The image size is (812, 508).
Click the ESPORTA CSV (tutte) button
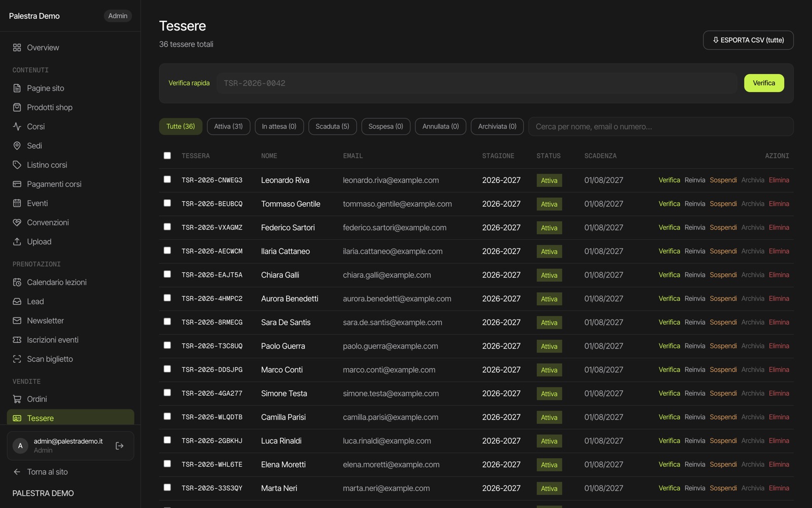coord(748,40)
